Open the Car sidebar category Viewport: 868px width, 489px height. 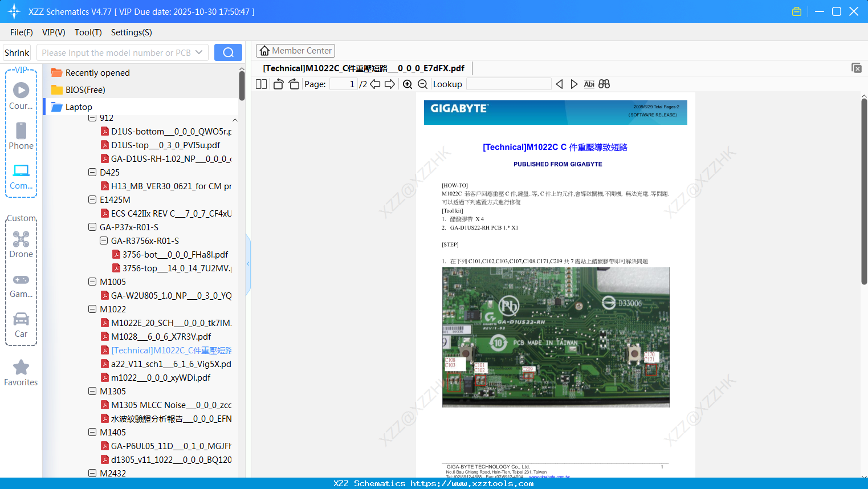pos(21,325)
